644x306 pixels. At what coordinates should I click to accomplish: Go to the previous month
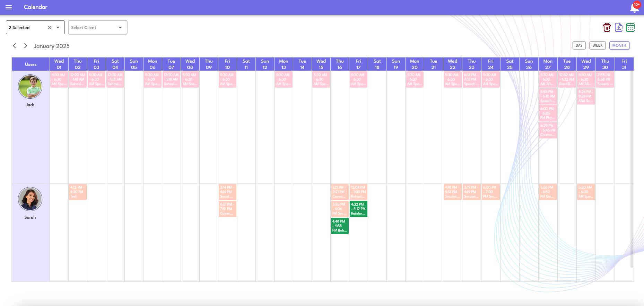click(15, 46)
